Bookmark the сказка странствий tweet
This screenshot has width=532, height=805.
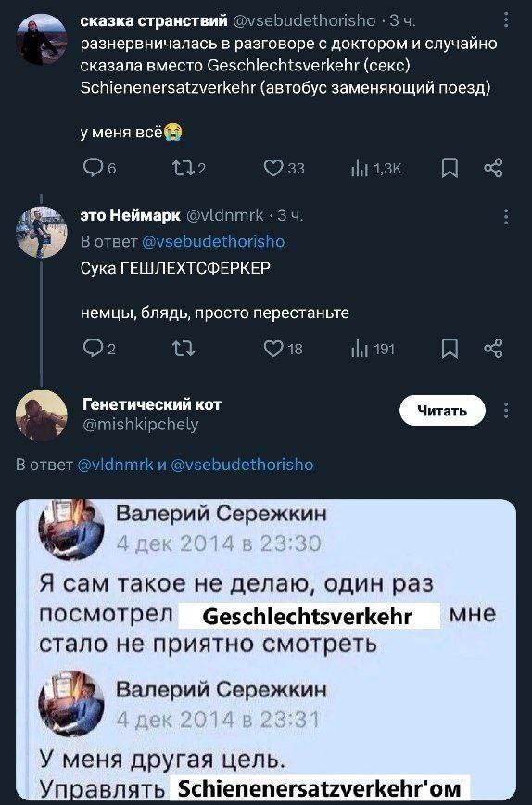450,168
